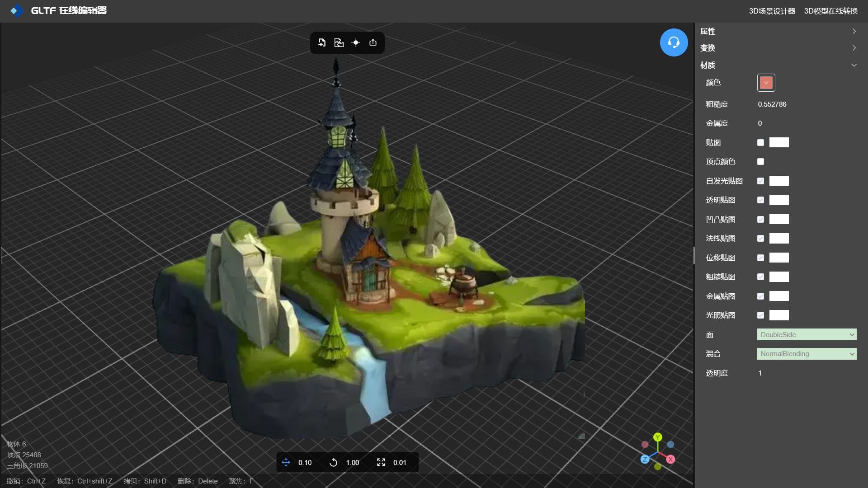Click the export upload icon
This screenshot has width=868, height=488.
tap(373, 42)
